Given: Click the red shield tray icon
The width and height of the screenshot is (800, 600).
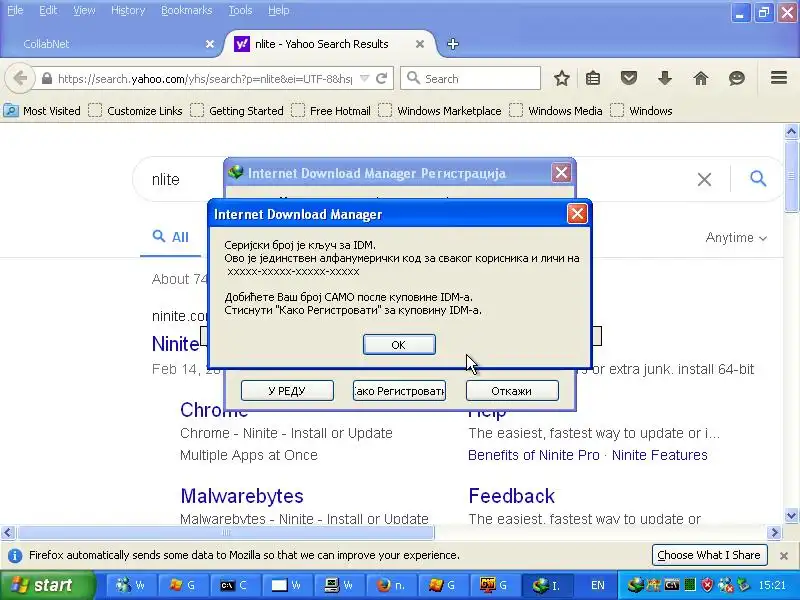Looking at the screenshot, I should pos(707,585).
